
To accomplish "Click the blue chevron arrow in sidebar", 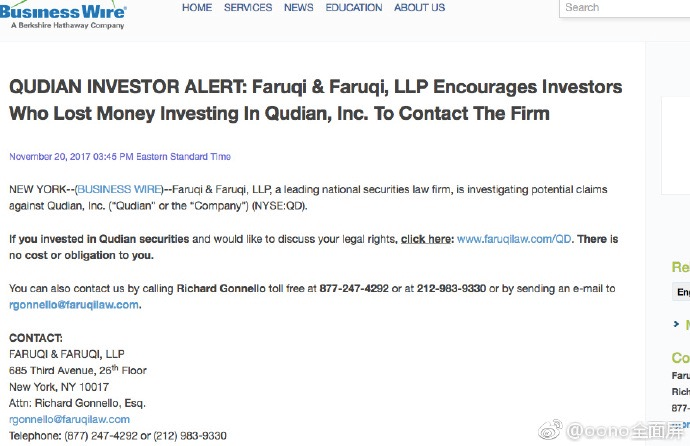I will (676, 324).
